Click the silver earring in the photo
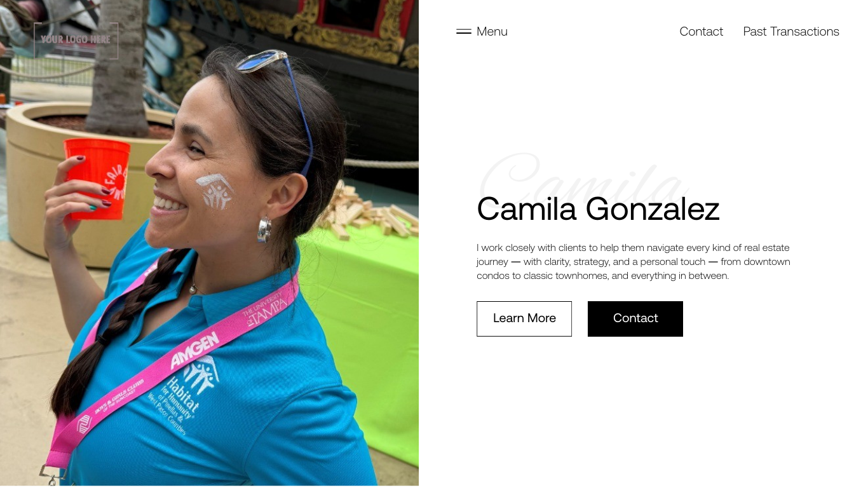Screen dimensions: 868x488 [x=264, y=229]
